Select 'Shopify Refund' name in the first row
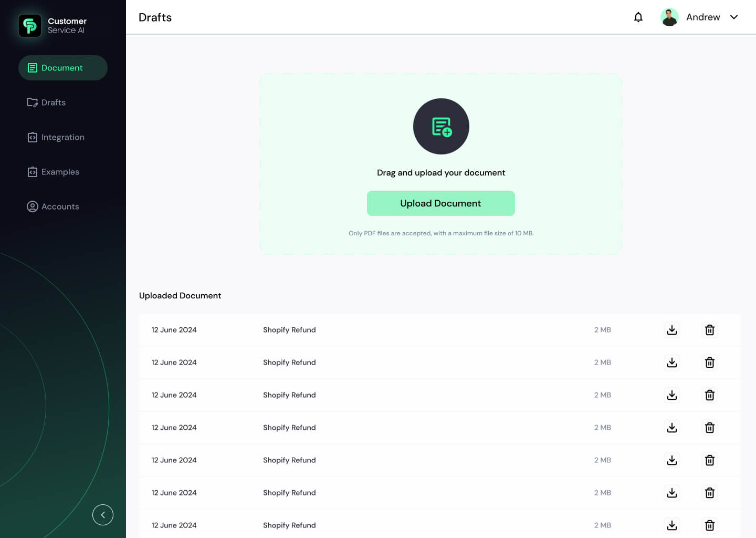Viewport: 756px width, 538px height. tap(289, 330)
